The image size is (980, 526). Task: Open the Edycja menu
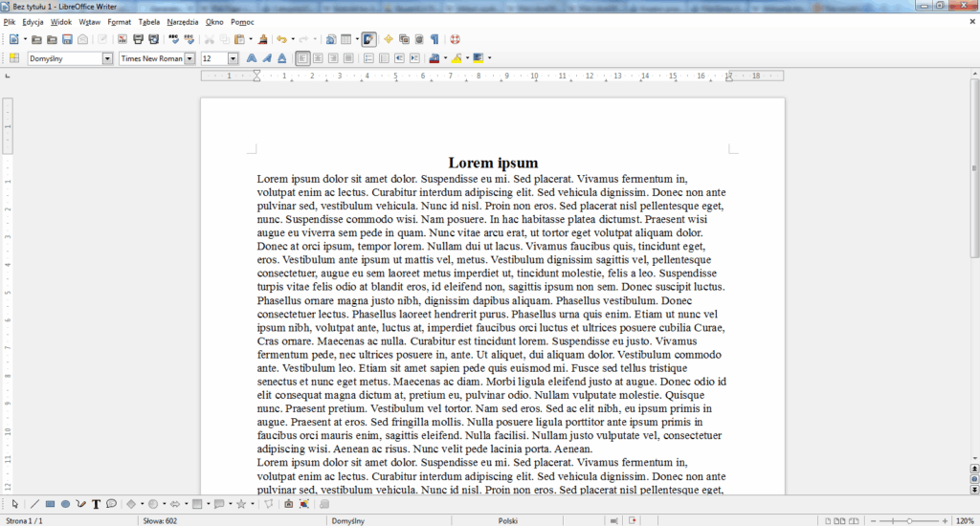(x=33, y=22)
